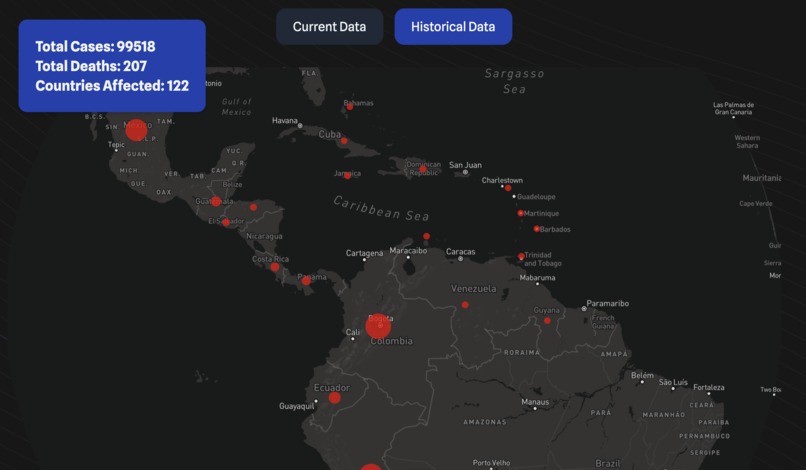Screen dimensions: 806x470
Task: Select the large red marker over Mexico
Action: pos(136,130)
